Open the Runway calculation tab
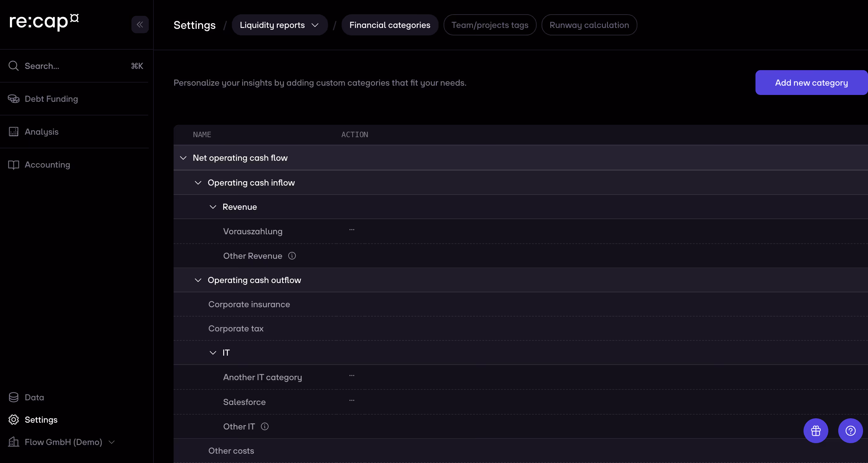This screenshot has height=463, width=868. coord(588,25)
